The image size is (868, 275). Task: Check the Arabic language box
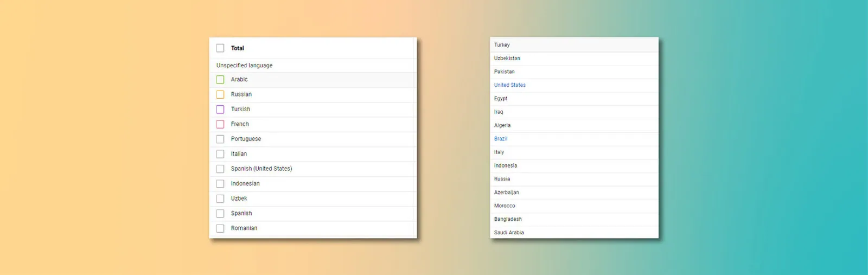pos(220,80)
